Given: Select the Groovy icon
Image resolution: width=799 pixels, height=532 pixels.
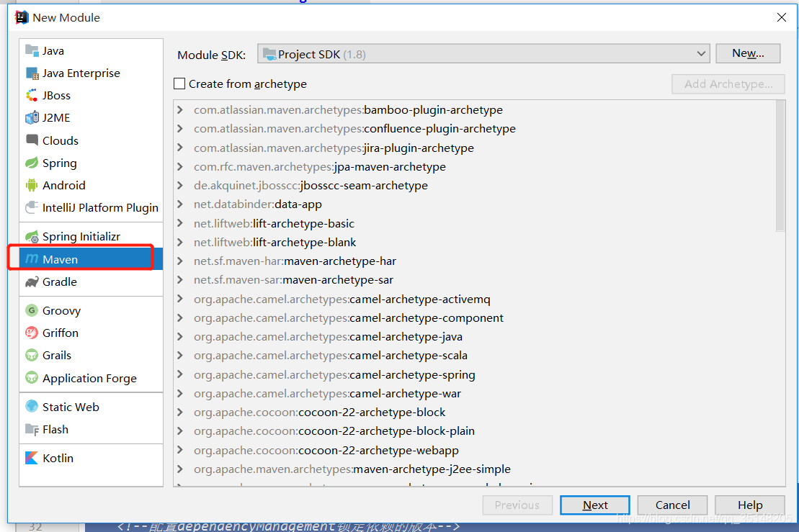Looking at the screenshot, I should [32, 310].
